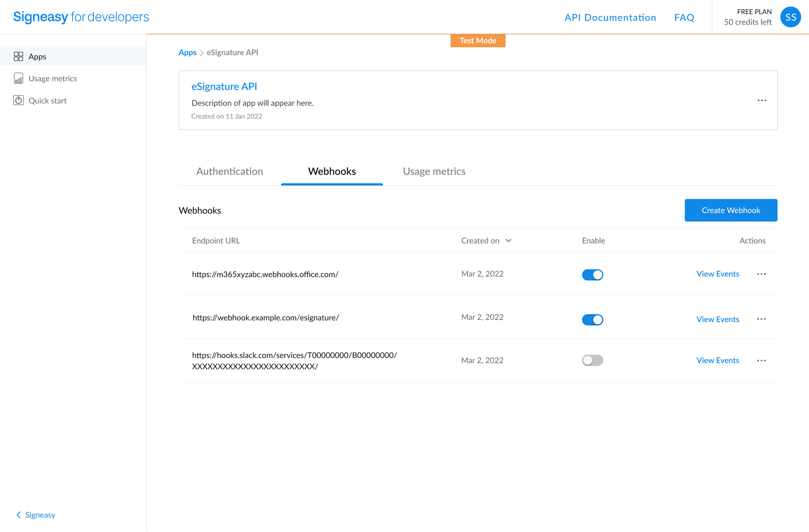The height and width of the screenshot is (532, 809).
Task: Expand the Apps breadcrumb chevron
Action: pos(201,52)
